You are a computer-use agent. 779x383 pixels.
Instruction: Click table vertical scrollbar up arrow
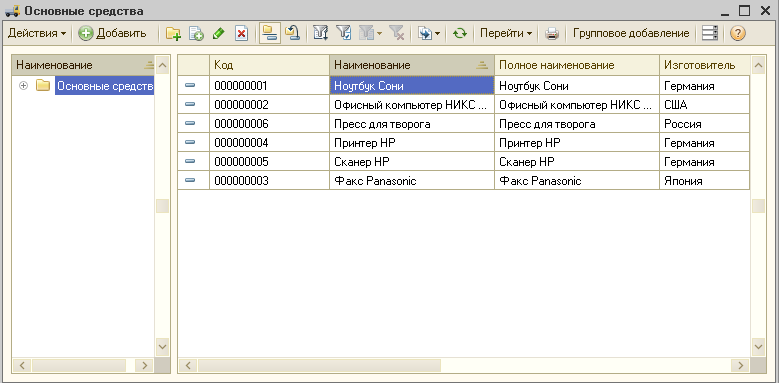point(758,65)
